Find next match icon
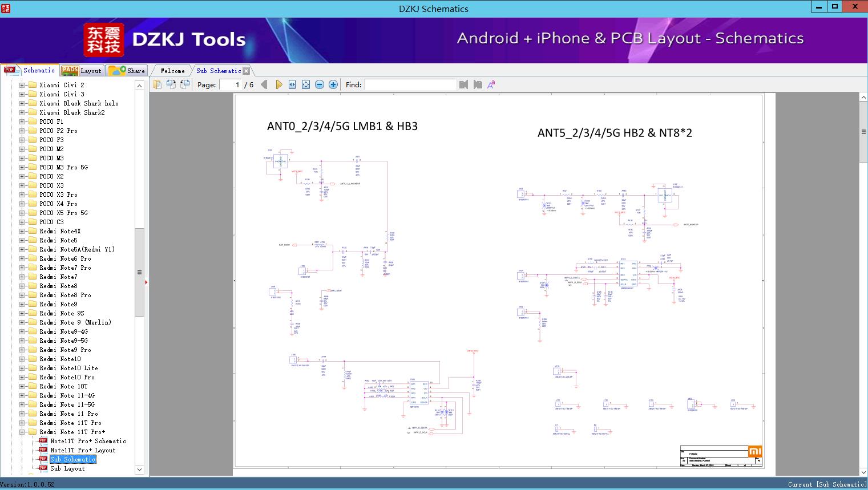 coord(478,84)
